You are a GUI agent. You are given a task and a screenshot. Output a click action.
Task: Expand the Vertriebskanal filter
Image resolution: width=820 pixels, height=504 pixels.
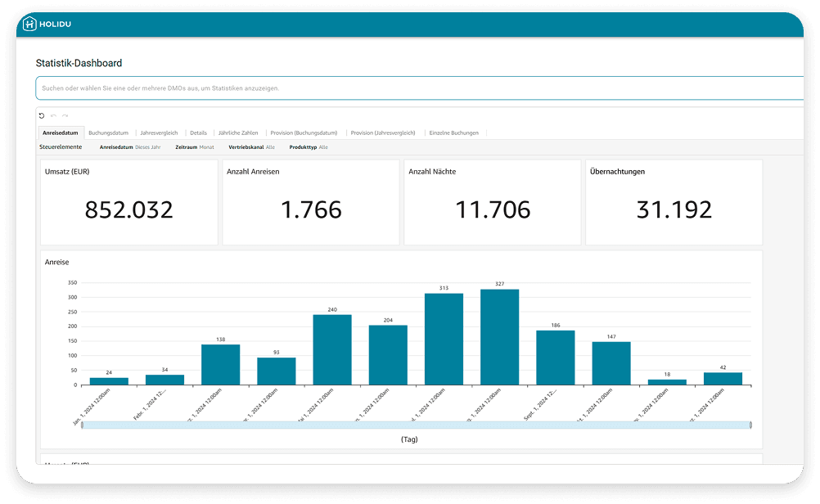pos(251,147)
